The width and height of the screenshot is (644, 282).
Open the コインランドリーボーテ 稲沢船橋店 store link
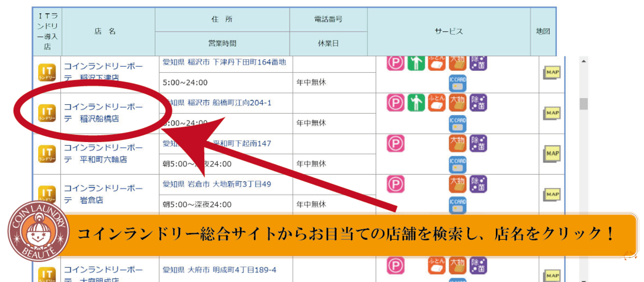[x=103, y=113]
